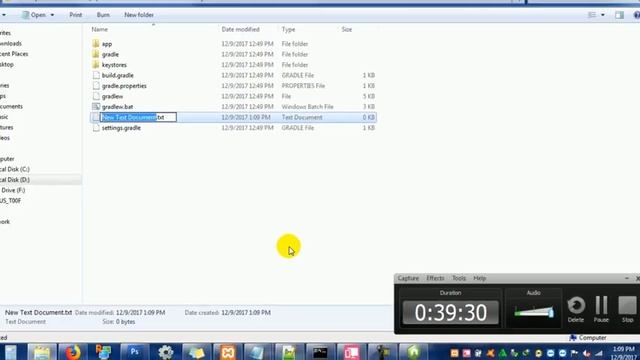Select Recent Places in navigation pane
The image size is (640, 360).
coord(14,54)
